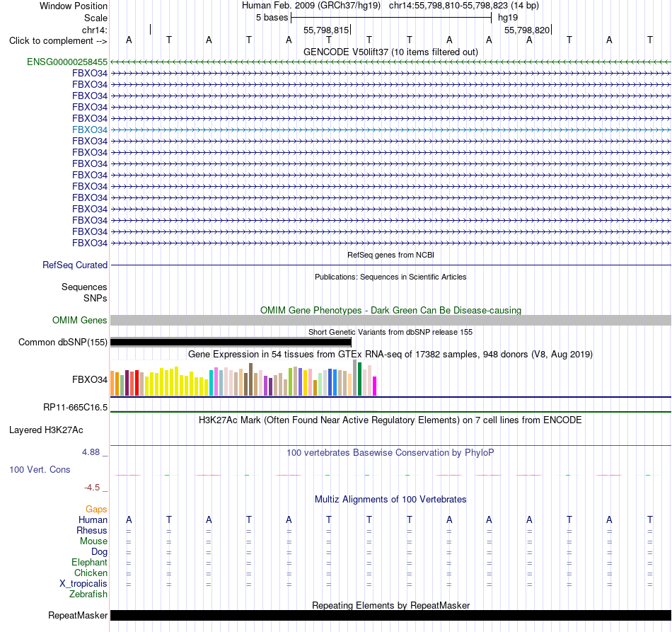Select the light-blue highlighted FBXO34 transcript label

click(90, 130)
